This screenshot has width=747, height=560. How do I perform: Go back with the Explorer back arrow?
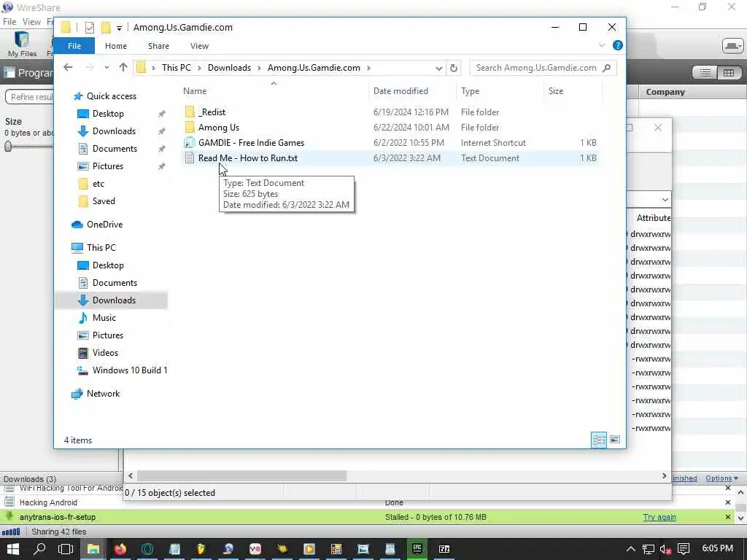(68, 67)
